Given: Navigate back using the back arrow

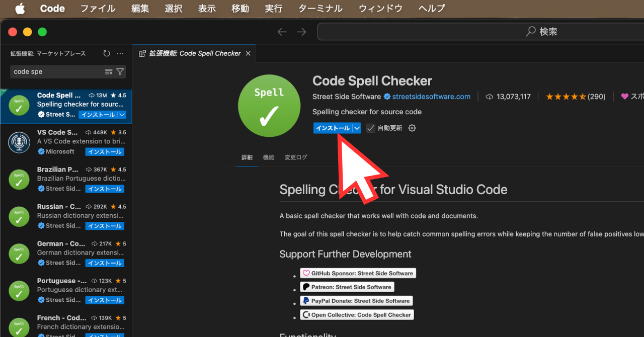Looking at the screenshot, I should click(282, 31).
